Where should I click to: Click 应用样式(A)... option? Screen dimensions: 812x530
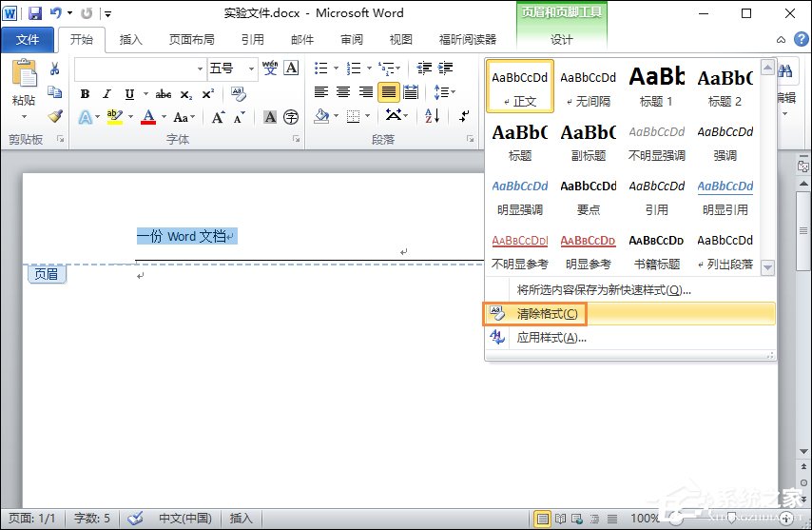click(x=551, y=338)
